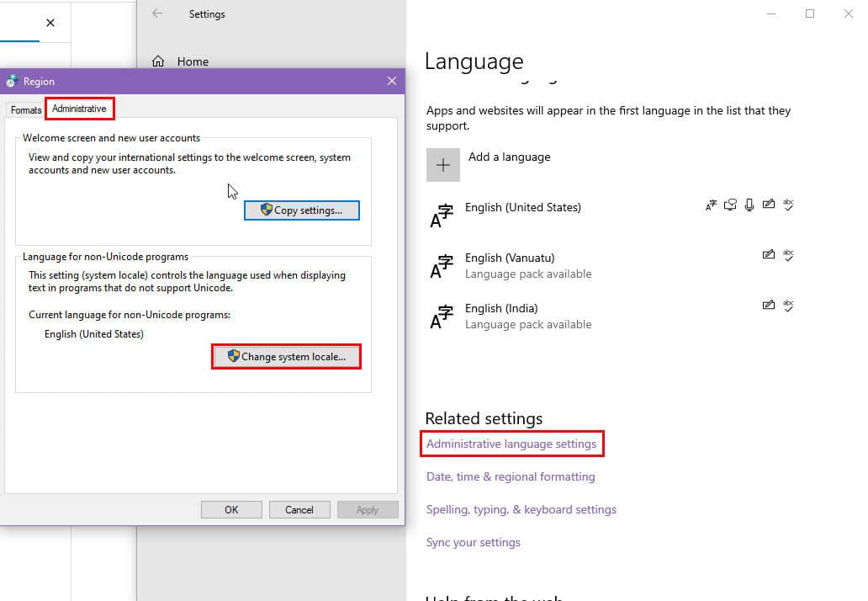Click Settings title text

click(207, 13)
